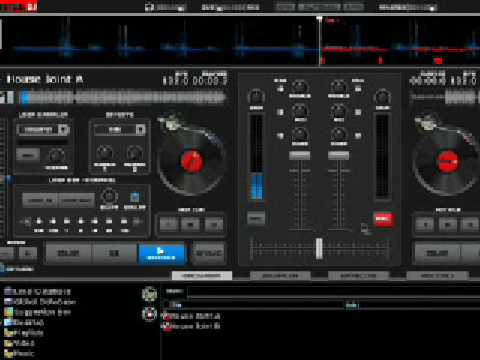
Task: Sync the left deck with the SYNC button
Action: click(x=209, y=253)
